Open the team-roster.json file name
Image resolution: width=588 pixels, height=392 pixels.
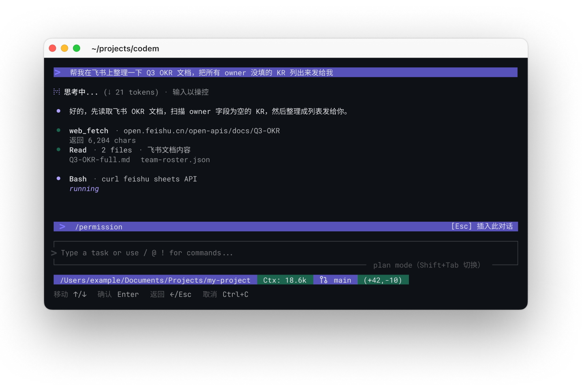click(x=175, y=160)
